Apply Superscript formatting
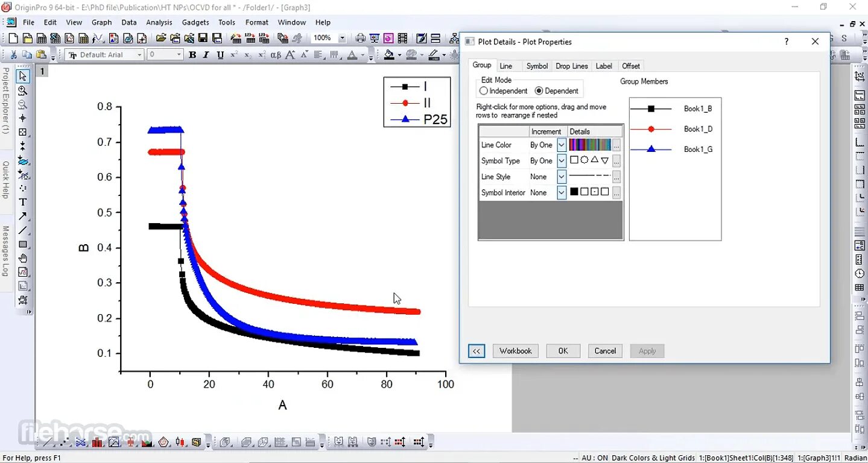 pos(234,55)
